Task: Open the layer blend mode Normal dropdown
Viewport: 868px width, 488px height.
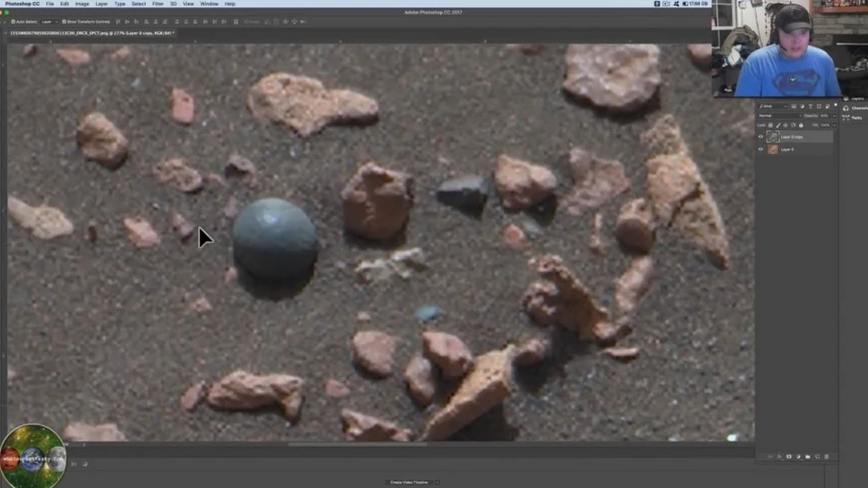Action: coord(780,116)
